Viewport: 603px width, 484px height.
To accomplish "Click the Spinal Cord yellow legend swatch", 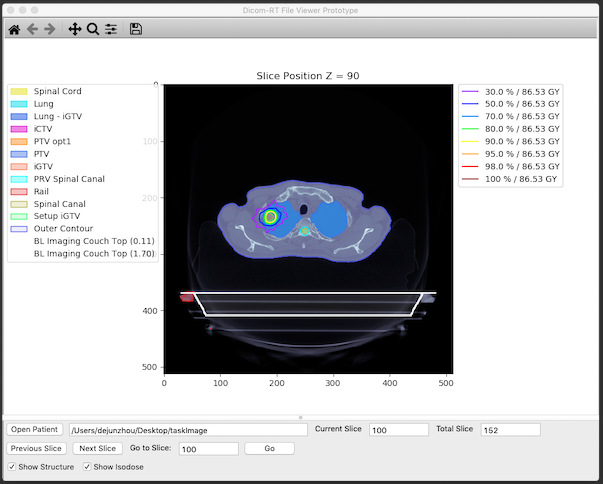I will [x=19, y=92].
